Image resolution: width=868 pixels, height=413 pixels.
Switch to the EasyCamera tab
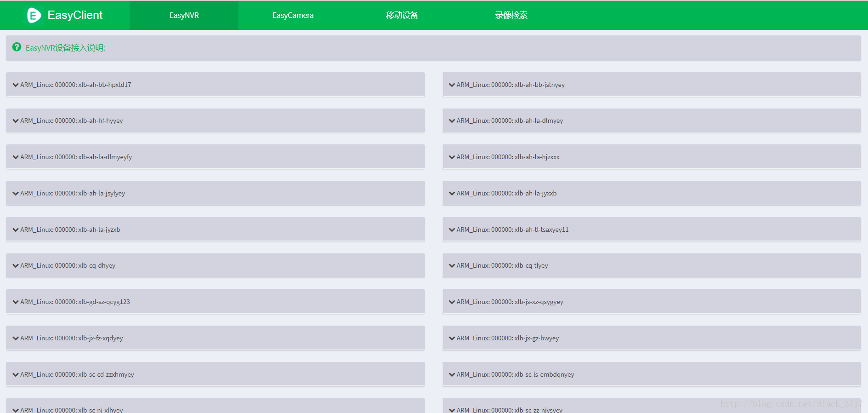click(293, 15)
